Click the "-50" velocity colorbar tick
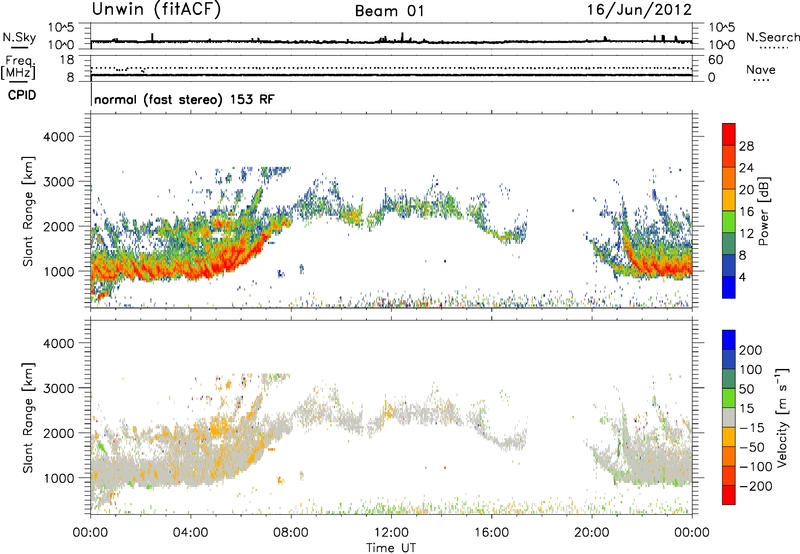800x554 pixels. click(x=752, y=447)
